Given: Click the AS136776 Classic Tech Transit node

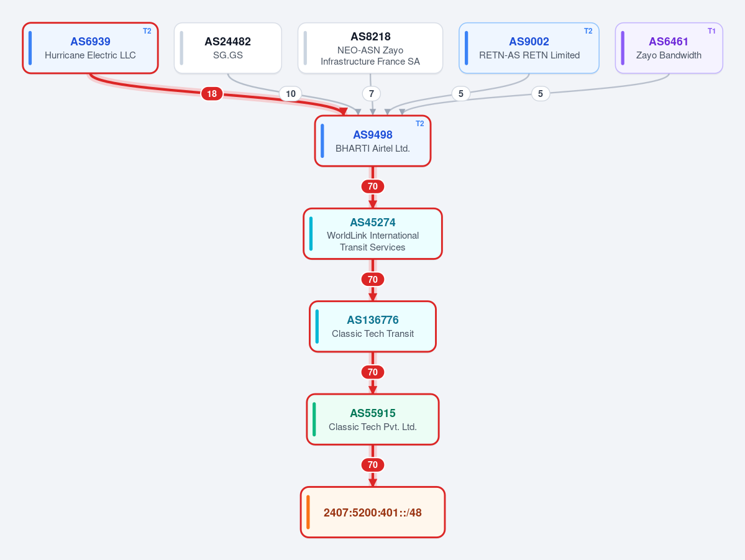Looking at the screenshot, I should point(373,326).
